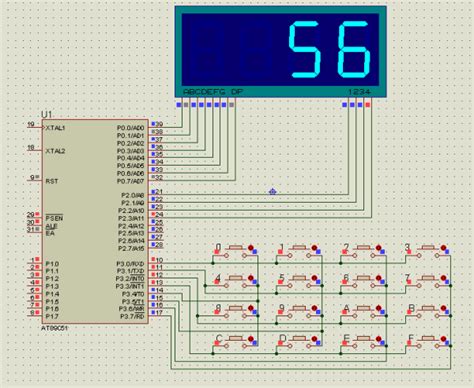This screenshot has width=474, height=388.
Task: Click the P3.7/RD pin label
Action: (x=132, y=316)
